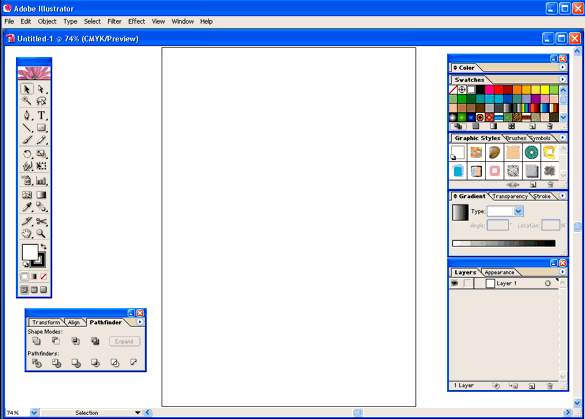Screen dimensions: 585x419
Task: Pick the Pencil tool
Action: 41,140
